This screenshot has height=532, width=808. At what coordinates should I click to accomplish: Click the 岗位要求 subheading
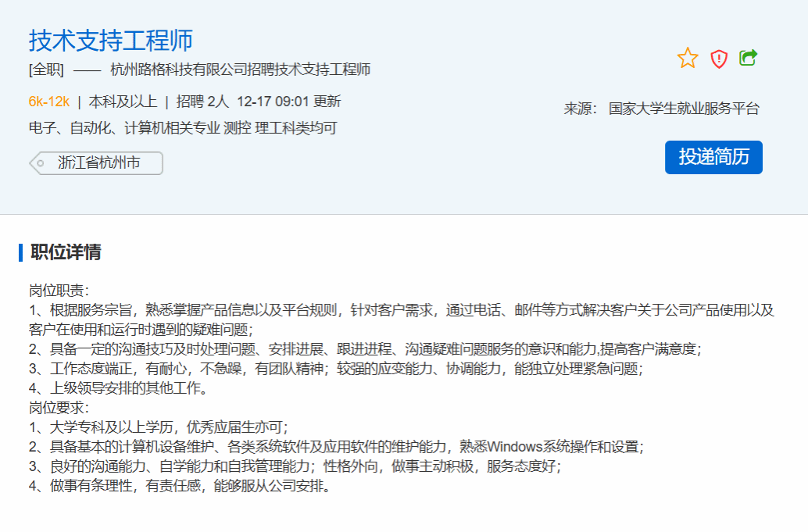(59, 408)
